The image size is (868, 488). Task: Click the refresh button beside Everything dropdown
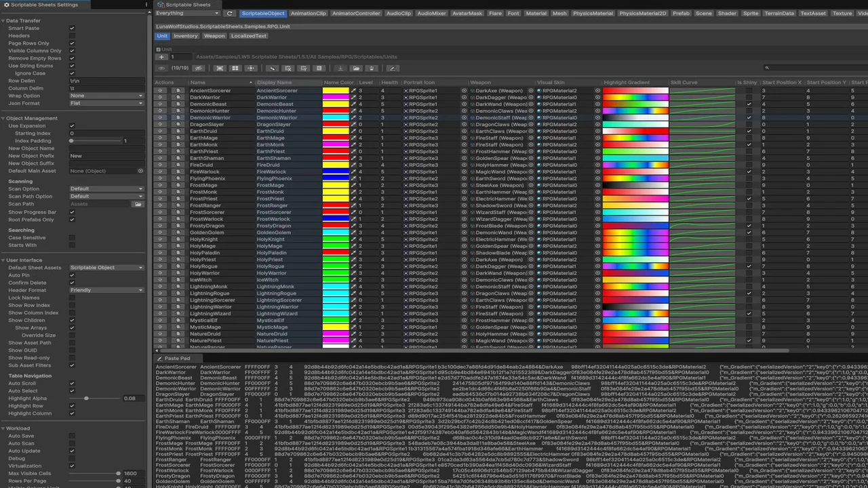[230, 14]
